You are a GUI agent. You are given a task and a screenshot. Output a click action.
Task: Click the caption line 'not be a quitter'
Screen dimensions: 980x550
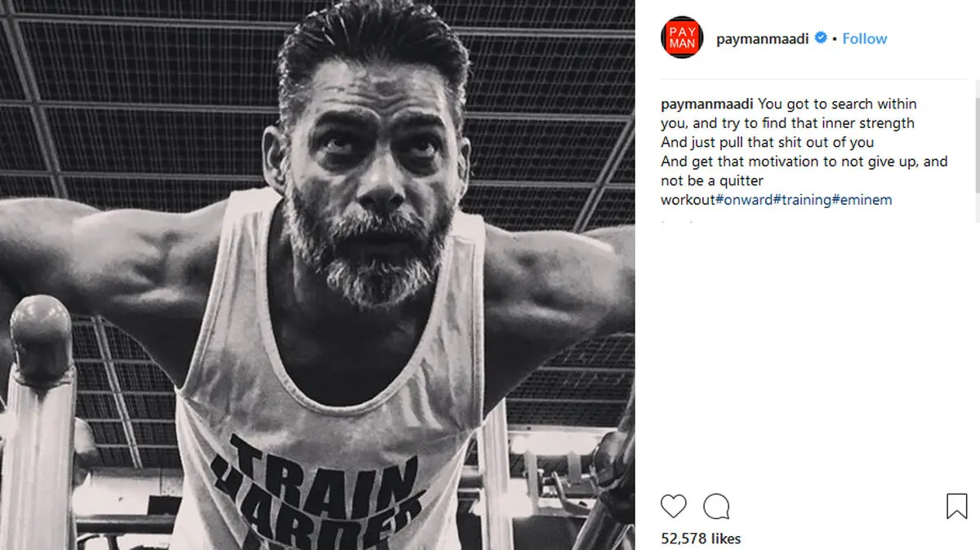point(712,181)
